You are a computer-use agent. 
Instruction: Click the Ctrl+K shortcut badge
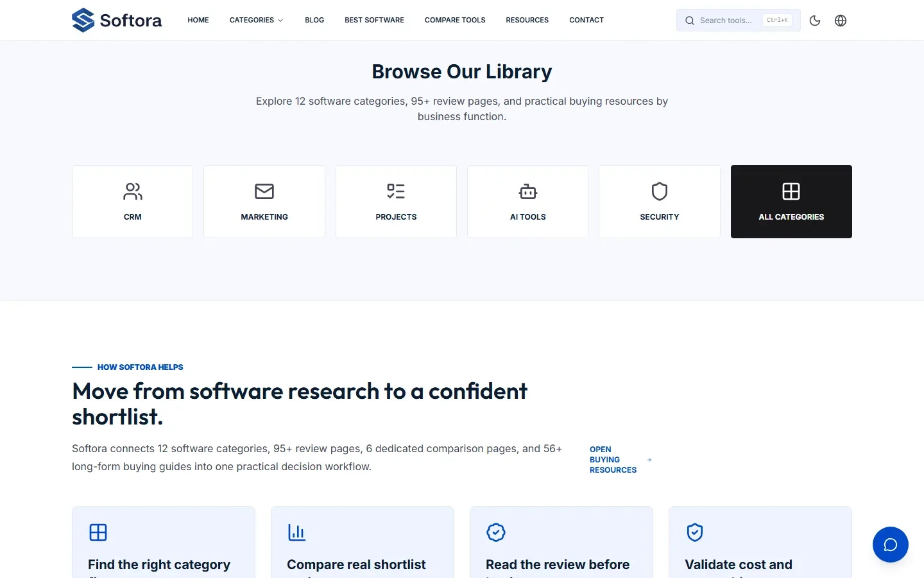[777, 21]
